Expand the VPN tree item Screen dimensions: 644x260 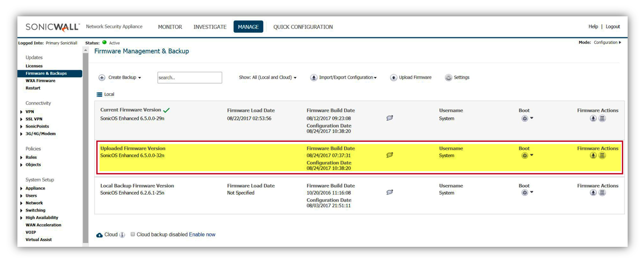[22, 112]
